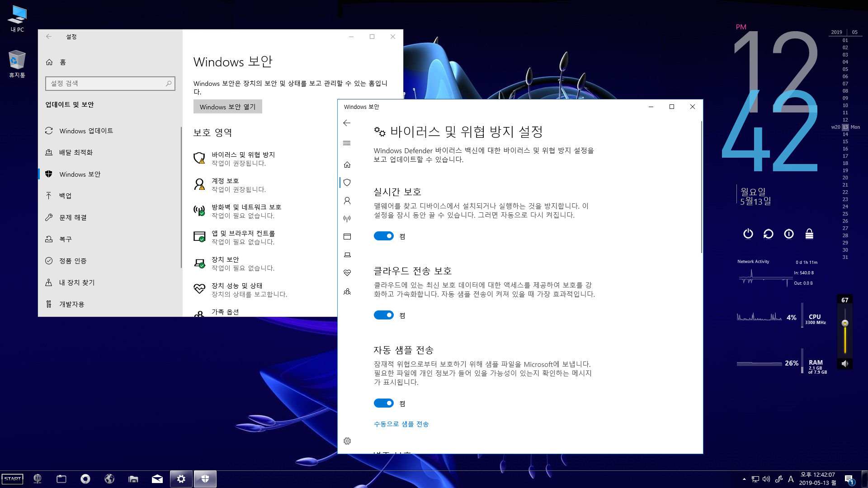Open 앱 및 브라우저 컨트롤 area
Image resolution: width=868 pixels, height=488 pixels.
click(234, 237)
